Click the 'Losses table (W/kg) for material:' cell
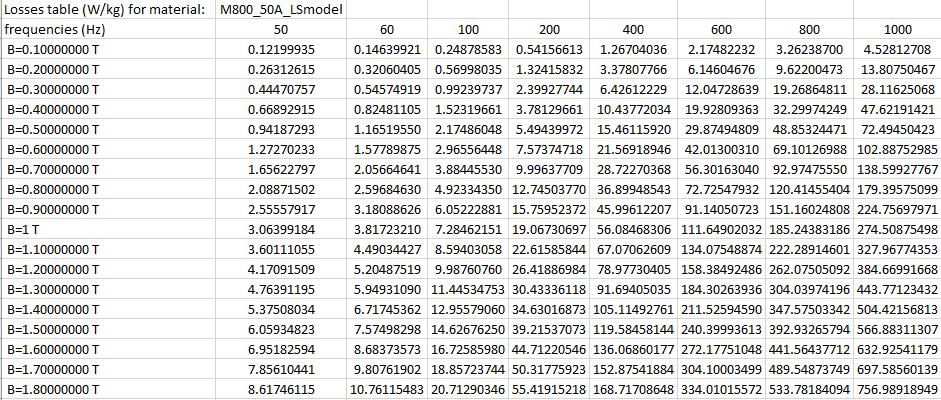Viewport: 941px width, 400px height. 108,10
